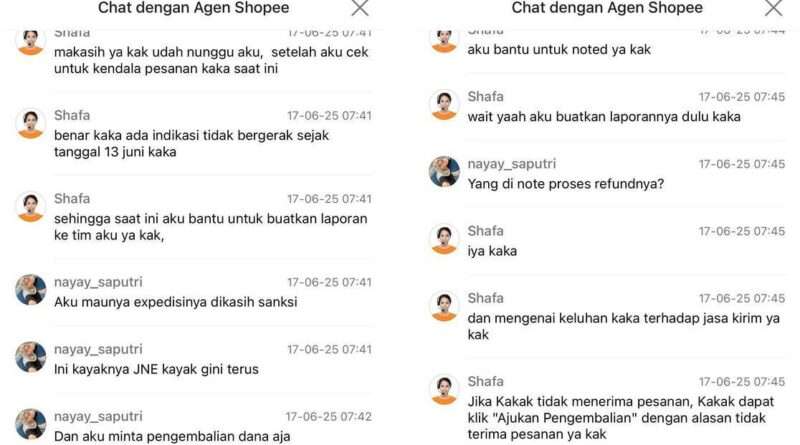Select message 'Ini kayaknya JNE kayak gini terus'
This screenshot has width=800, height=445.
coord(156,369)
